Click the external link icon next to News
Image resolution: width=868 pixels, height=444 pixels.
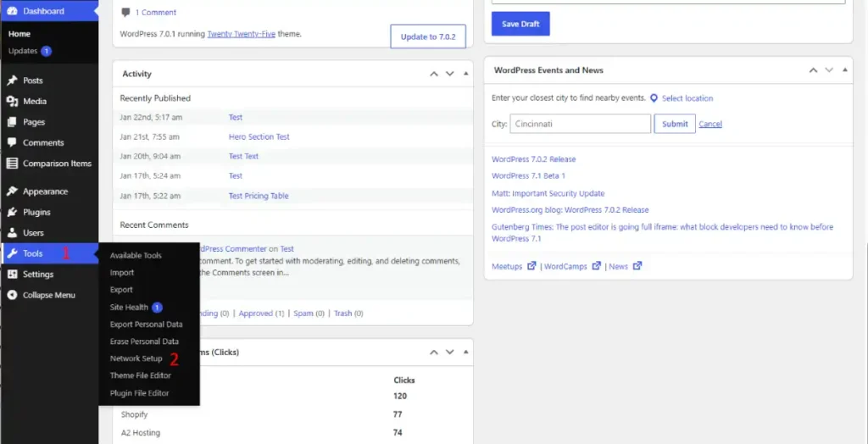click(637, 266)
